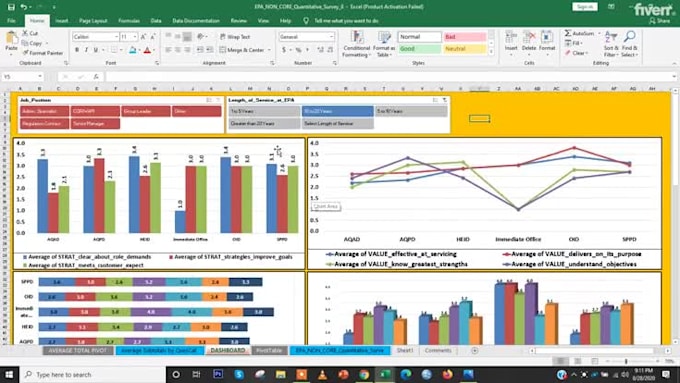Click the Cut scissors icon
This screenshot has width=680, height=383.
click(25, 33)
